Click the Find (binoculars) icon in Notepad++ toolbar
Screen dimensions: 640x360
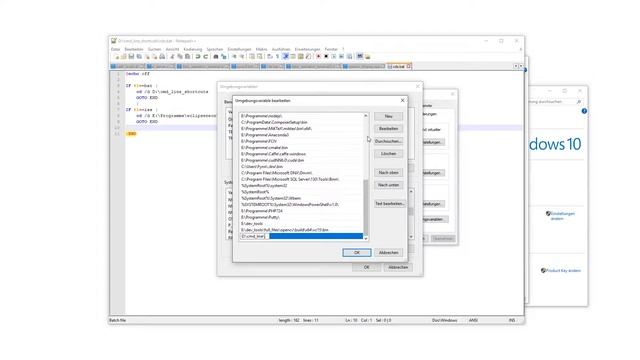pos(216,56)
